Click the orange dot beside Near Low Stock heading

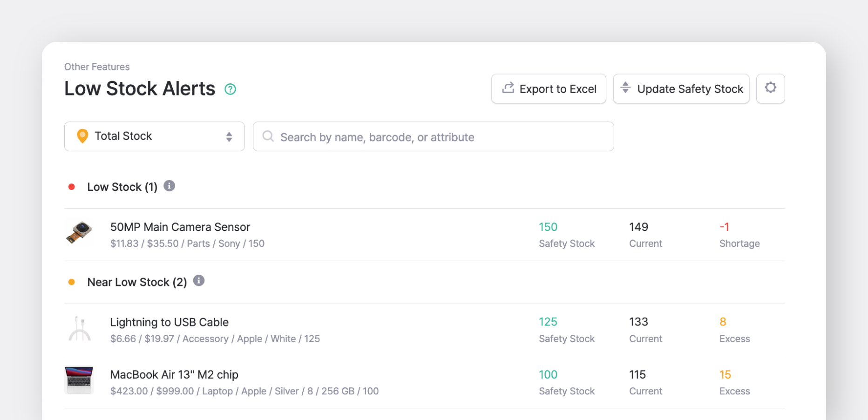click(72, 282)
